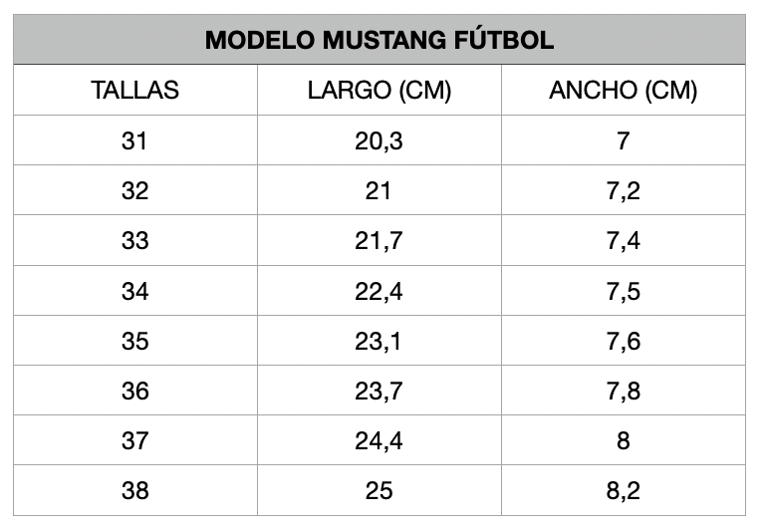Click the 20,3 length cell
Viewport: 761px width, 532px height.
(x=379, y=140)
